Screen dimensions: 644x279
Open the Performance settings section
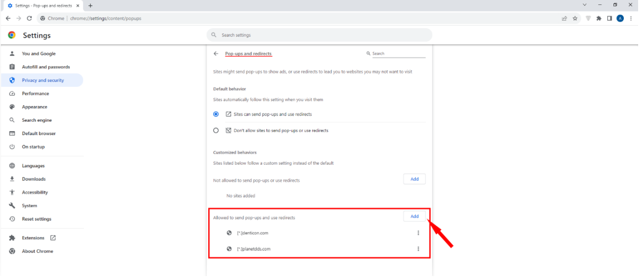click(35, 93)
